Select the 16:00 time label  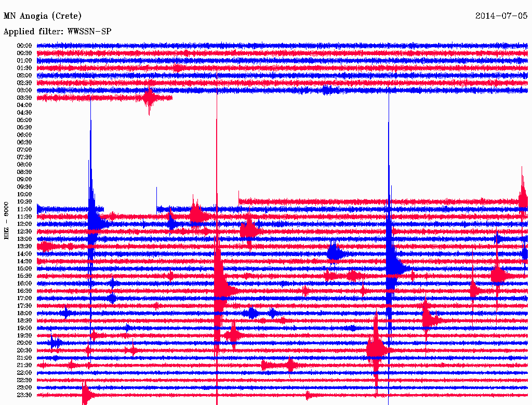[x=24, y=283]
